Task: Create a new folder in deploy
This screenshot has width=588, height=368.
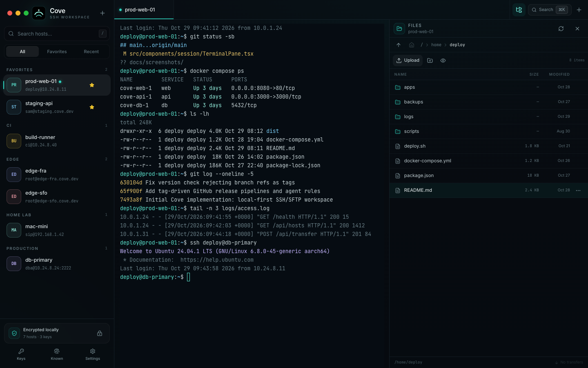Action: pos(430,61)
